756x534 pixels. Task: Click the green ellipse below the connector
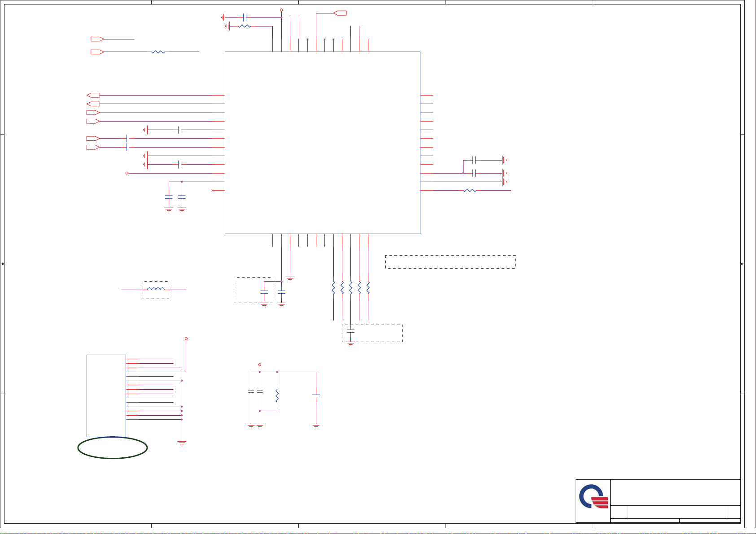tap(113, 447)
